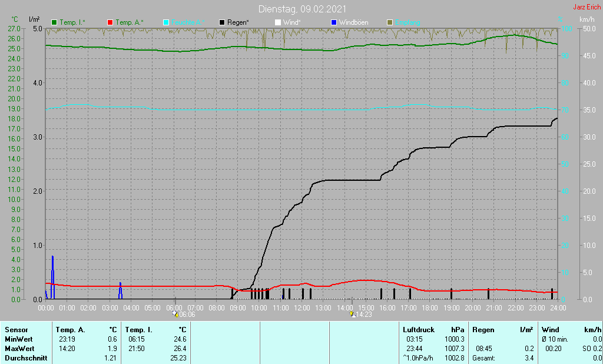This screenshot has height=364, width=603.
Task: Click the Sensor header in the table
Action: pos(16,330)
